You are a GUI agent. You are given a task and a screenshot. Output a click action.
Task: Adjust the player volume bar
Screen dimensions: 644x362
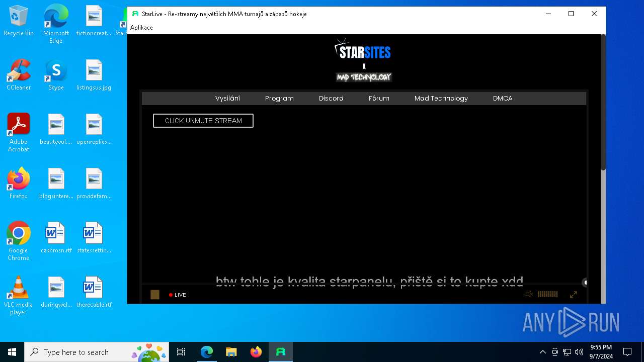tap(548, 295)
